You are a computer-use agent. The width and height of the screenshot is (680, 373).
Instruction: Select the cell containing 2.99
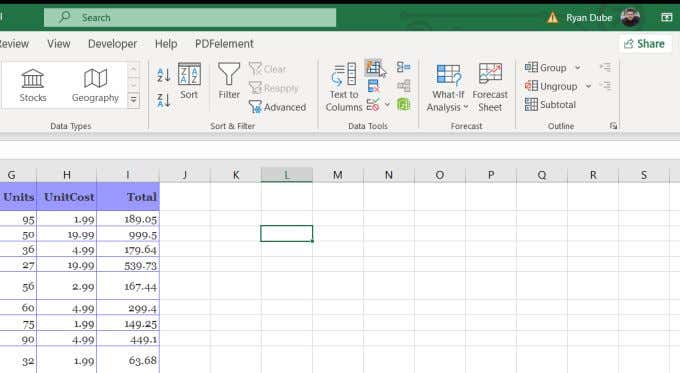coord(67,286)
